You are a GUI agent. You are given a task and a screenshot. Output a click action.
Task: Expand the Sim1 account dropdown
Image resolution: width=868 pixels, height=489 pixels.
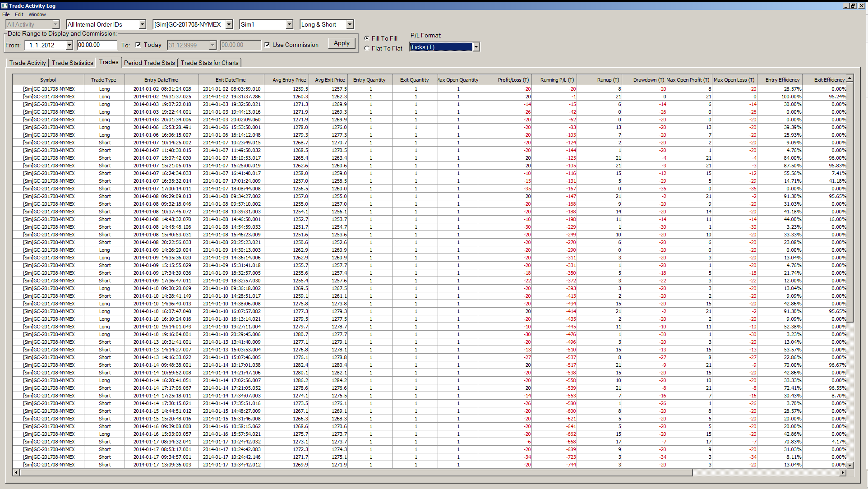click(x=290, y=24)
